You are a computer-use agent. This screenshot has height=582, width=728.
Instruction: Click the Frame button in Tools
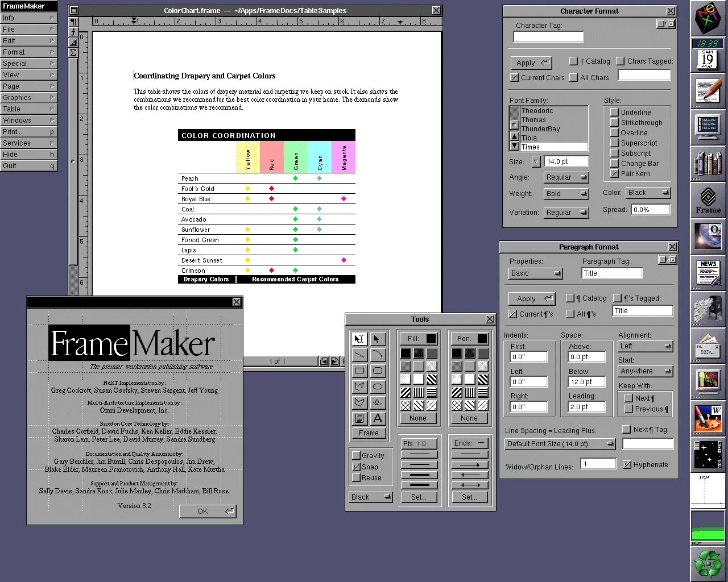coord(369,433)
